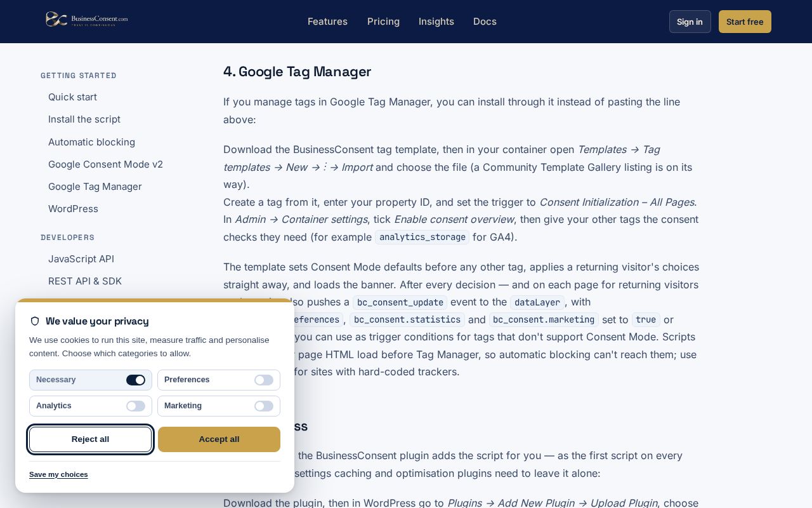Click the Sign in button
This screenshot has width=812, height=508.
pos(690,22)
